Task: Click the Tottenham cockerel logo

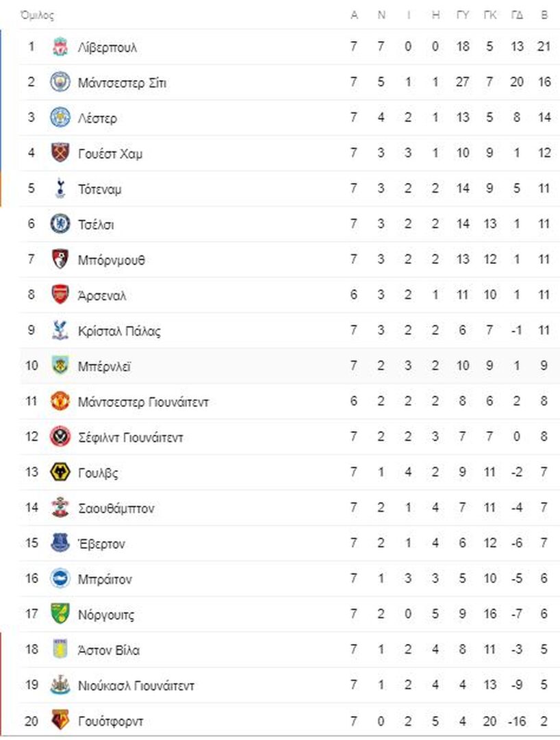Action: (x=60, y=188)
